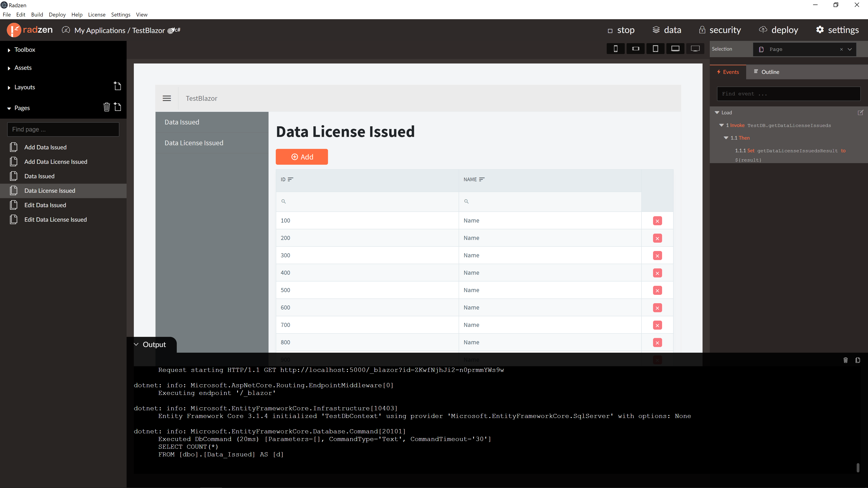Viewport: 868px width, 488px height.
Task: Clear the output console with trash icon
Action: [845, 360]
